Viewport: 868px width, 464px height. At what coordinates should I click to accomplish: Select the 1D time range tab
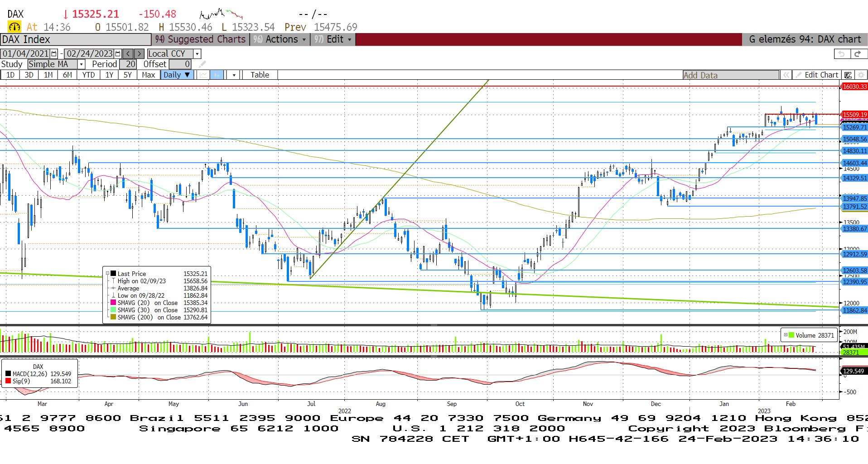[x=10, y=75]
